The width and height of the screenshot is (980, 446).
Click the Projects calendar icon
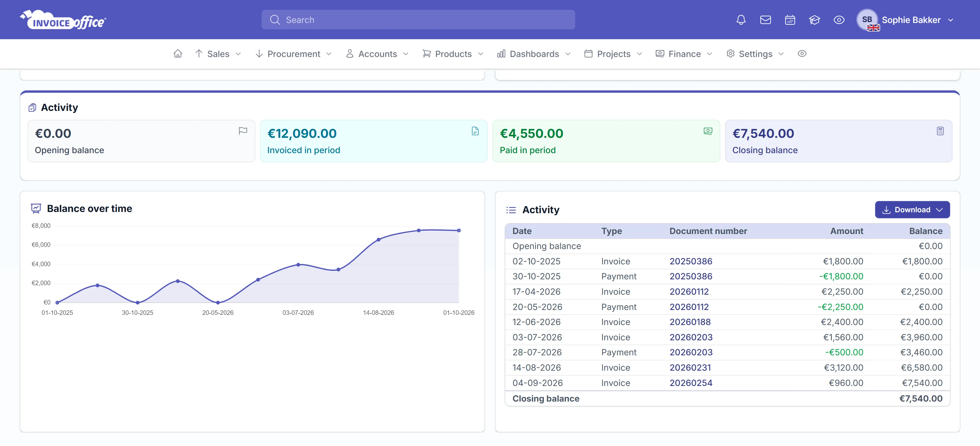coord(588,54)
